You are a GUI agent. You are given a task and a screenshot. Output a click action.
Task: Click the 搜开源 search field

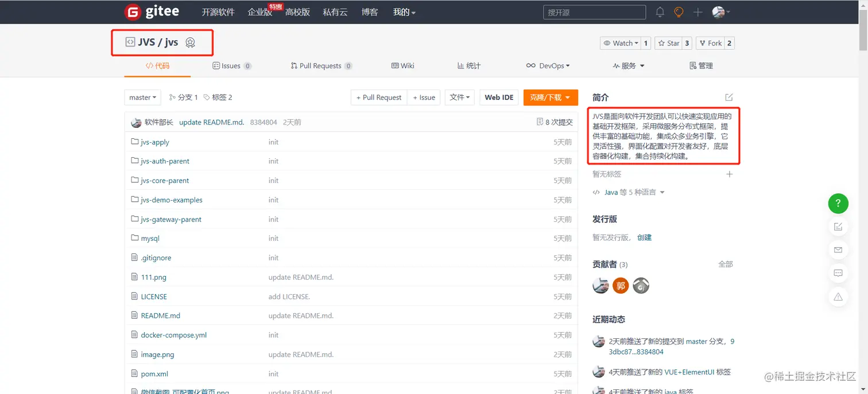(594, 12)
